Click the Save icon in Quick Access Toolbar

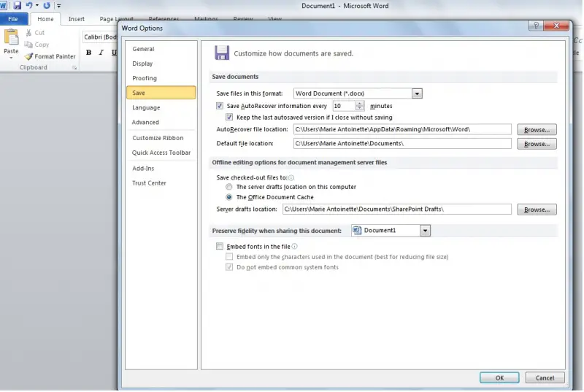click(x=17, y=6)
